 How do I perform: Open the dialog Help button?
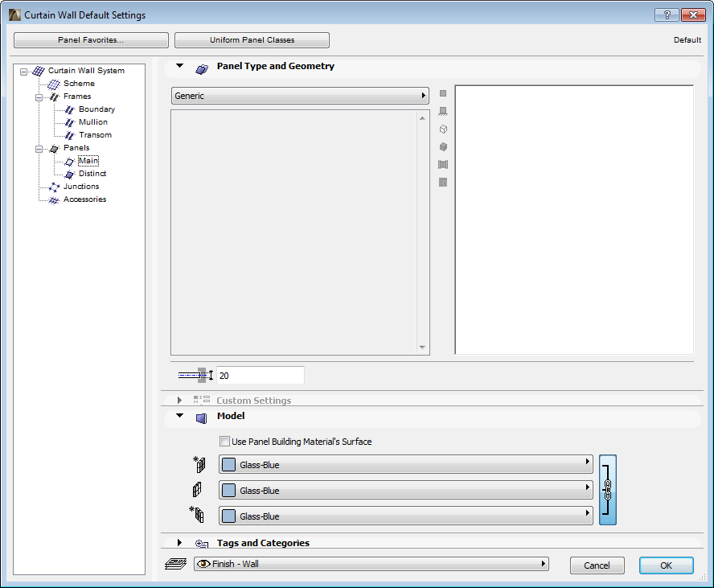tap(667, 15)
